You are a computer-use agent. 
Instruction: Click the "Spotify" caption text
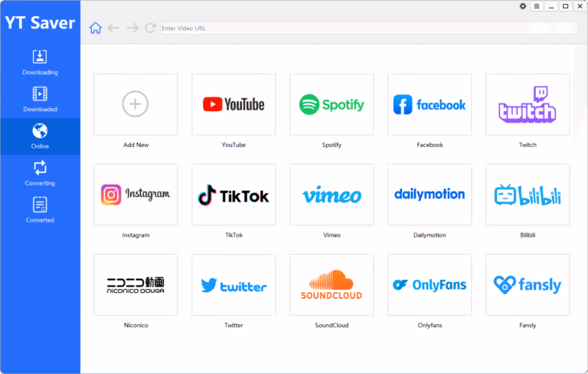332,145
